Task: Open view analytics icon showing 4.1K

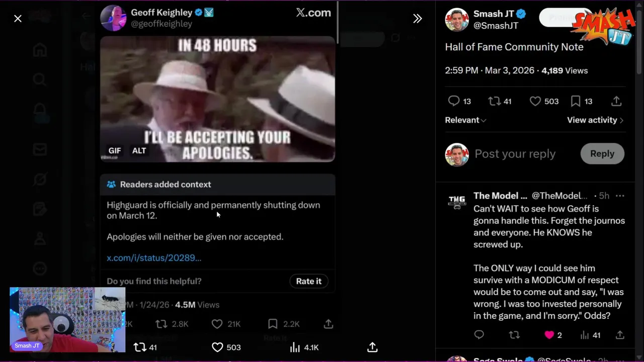Action: pos(295,347)
